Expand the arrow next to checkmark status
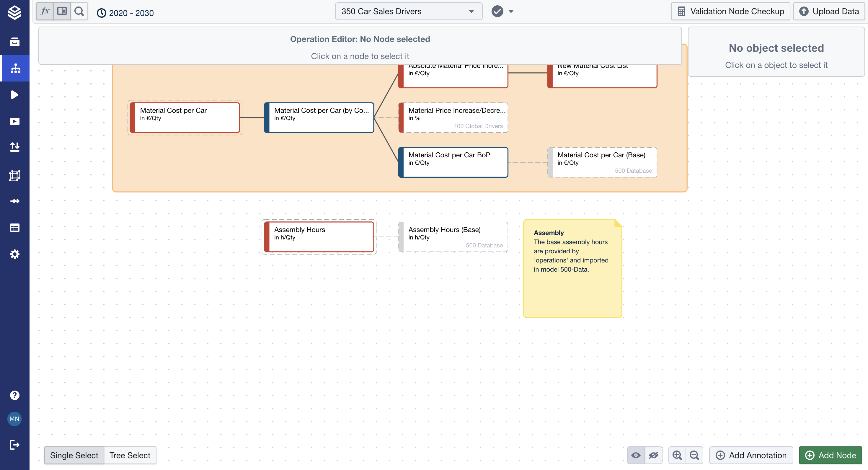The width and height of the screenshot is (868, 470). pos(511,12)
